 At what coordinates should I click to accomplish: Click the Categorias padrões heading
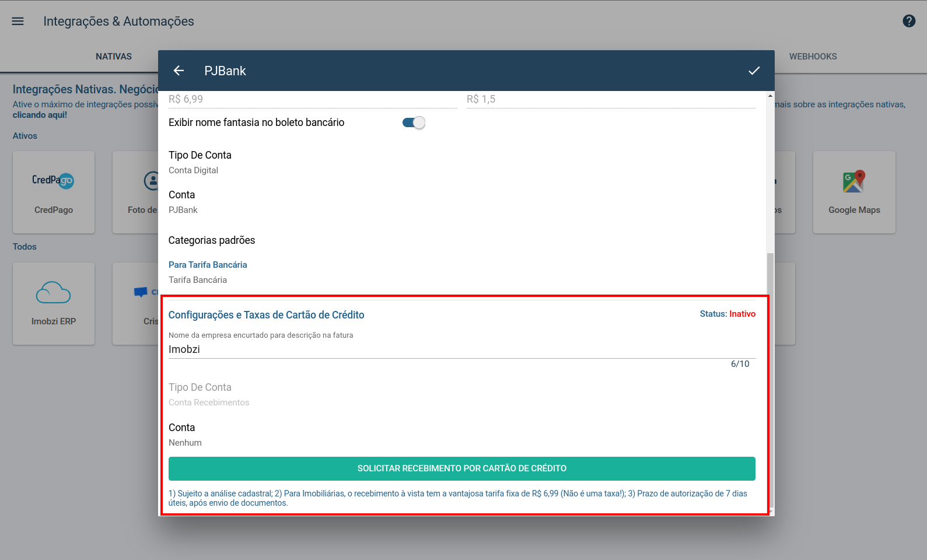212,240
